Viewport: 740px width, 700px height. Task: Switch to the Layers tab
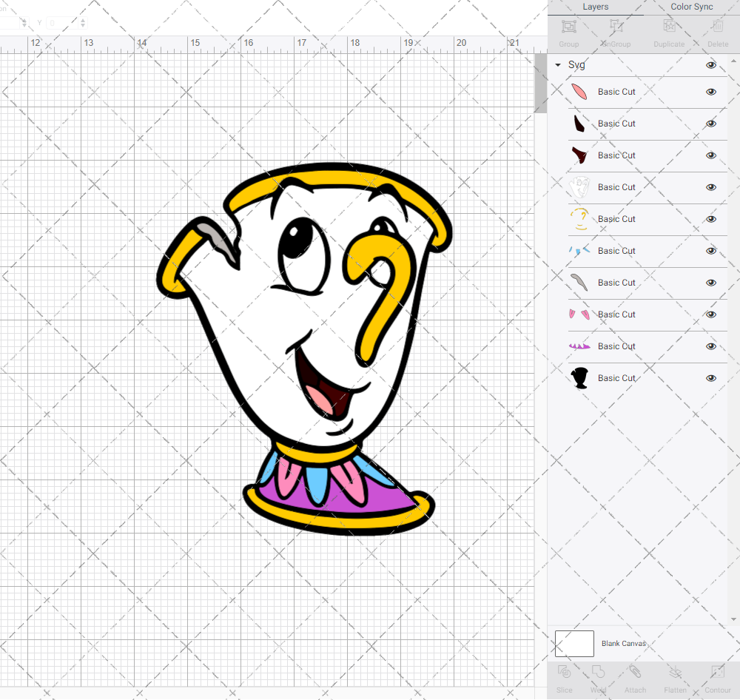click(595, 7)
